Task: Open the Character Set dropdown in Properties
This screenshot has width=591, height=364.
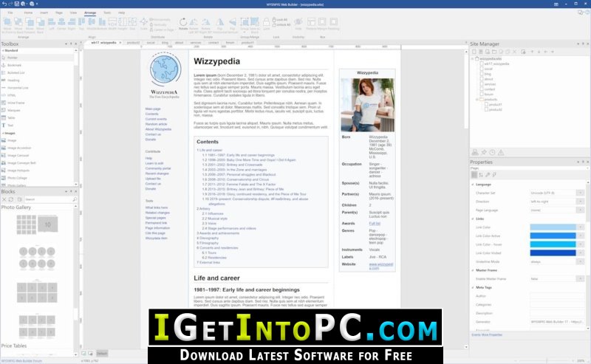Action: tap(581, 193)
